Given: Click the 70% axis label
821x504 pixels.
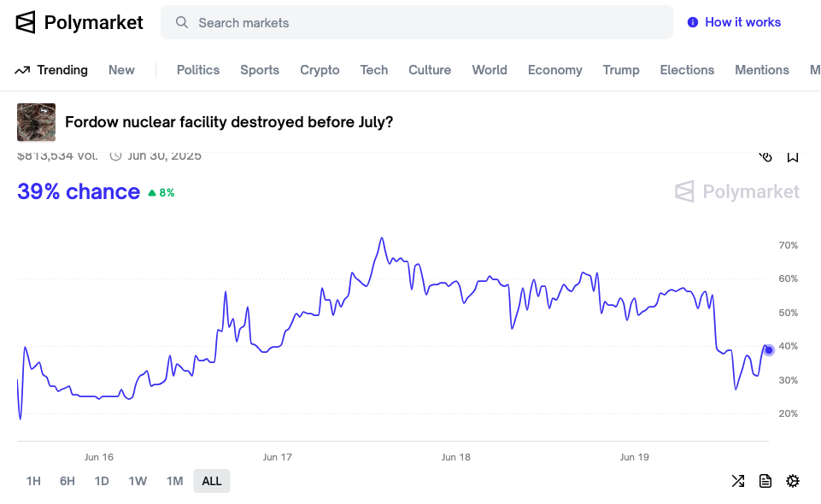Looking at the screenshot, I should click(x=788, y=245).
